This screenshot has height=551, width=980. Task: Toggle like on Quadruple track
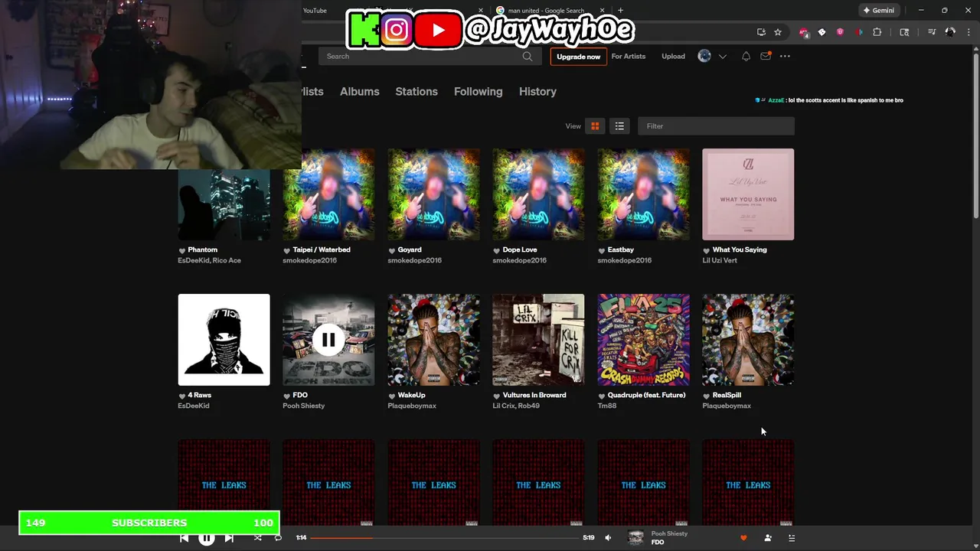coord(602,396)
